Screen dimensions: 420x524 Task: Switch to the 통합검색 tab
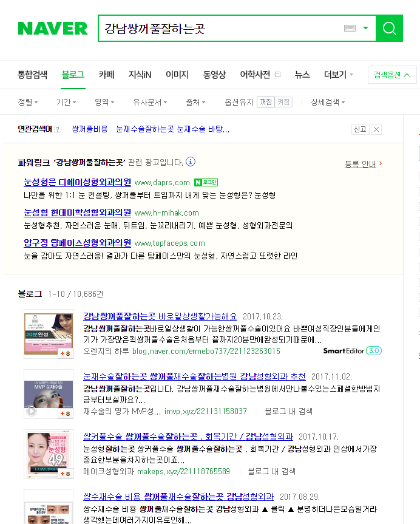(32, 75)
